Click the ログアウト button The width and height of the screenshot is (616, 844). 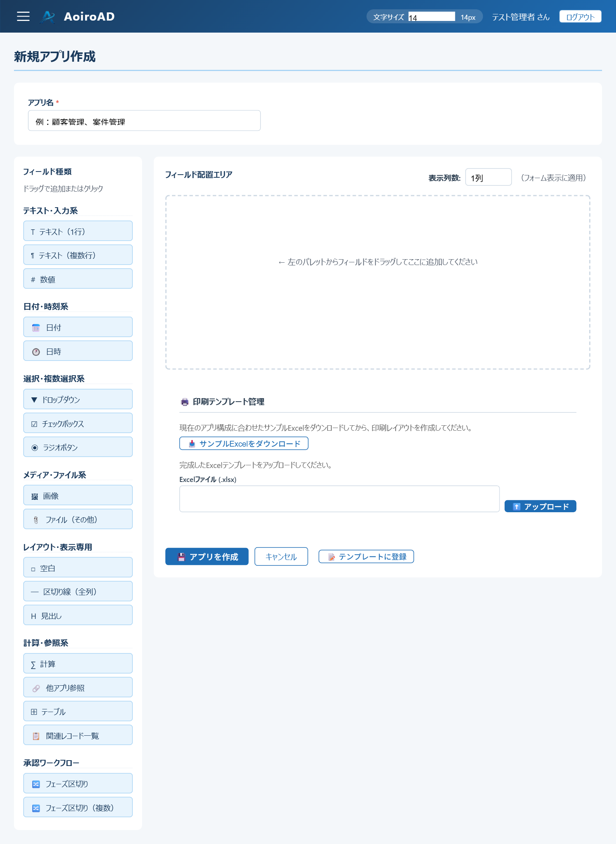580,17
